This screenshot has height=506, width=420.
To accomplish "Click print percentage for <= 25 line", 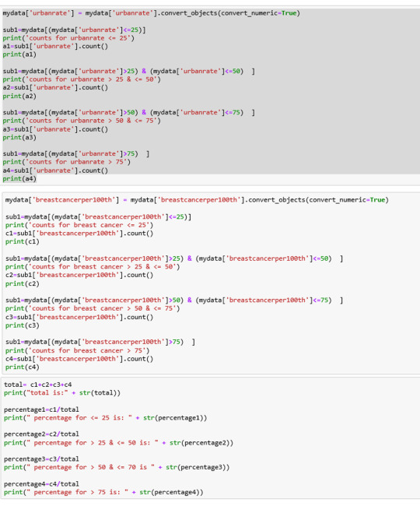I will (x=106, y=418).
